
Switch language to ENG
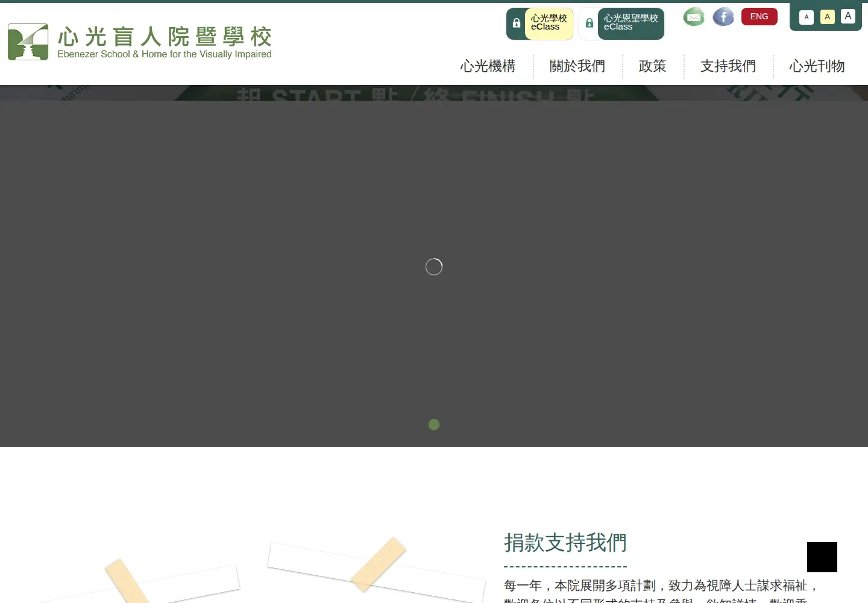point(759,17)
